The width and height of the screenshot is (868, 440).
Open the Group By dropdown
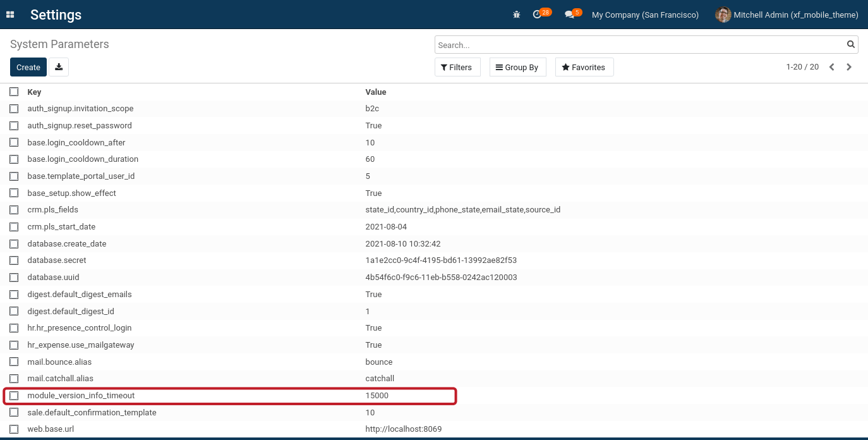517,67
